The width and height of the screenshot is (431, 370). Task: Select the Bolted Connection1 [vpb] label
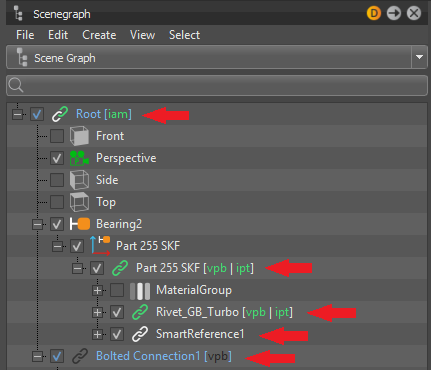click(164, 356)
